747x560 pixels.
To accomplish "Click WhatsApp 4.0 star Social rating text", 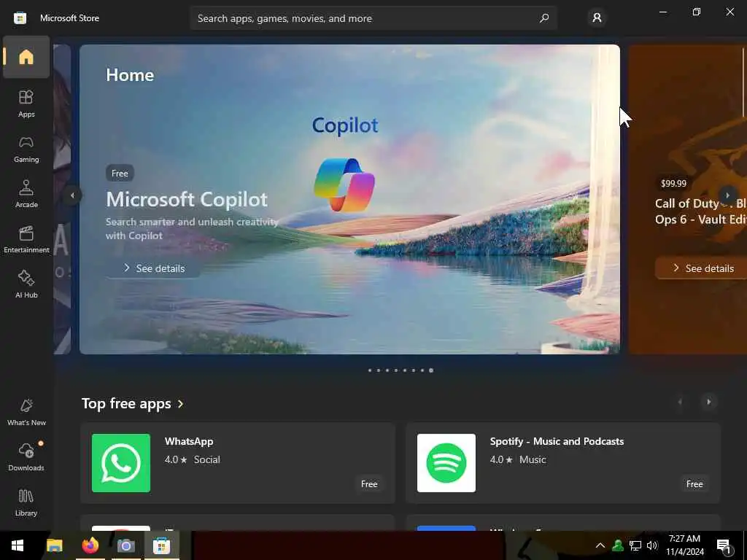I will pyautogui.click(x=193, y=459).
